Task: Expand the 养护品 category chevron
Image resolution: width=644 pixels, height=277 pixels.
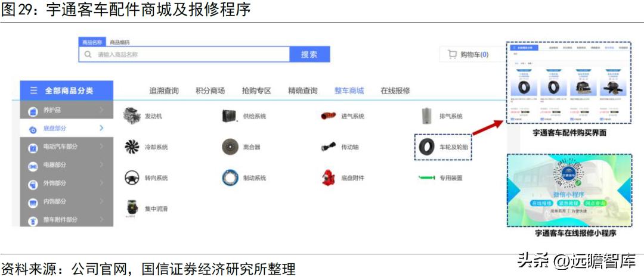Action: coord(101,110)
